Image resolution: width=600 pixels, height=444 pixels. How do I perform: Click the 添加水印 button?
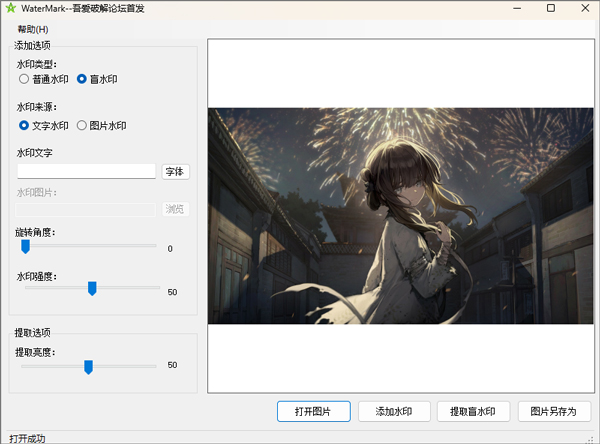click(x=394, y=411)
